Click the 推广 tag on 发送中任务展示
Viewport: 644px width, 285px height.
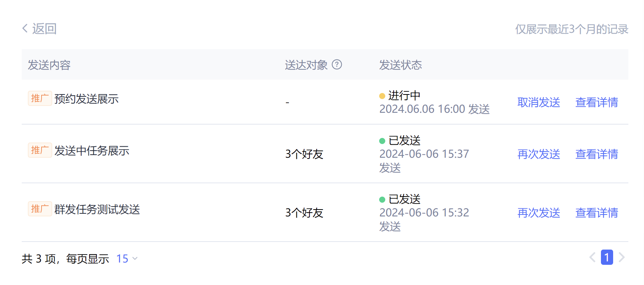click(x=40, y=150)
